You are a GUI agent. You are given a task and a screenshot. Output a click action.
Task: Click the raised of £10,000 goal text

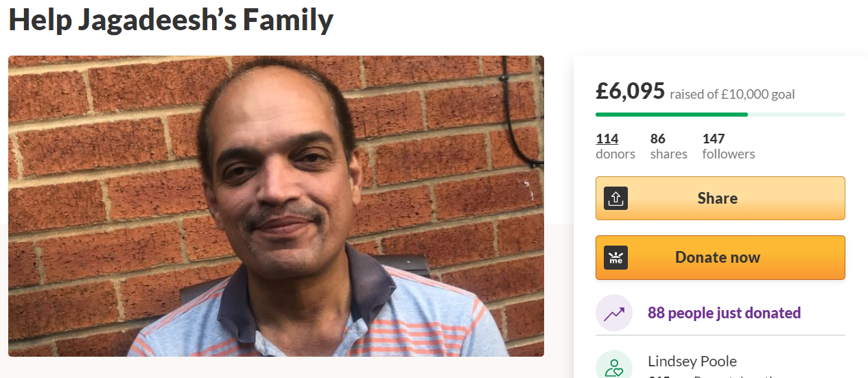coord(732,95)
